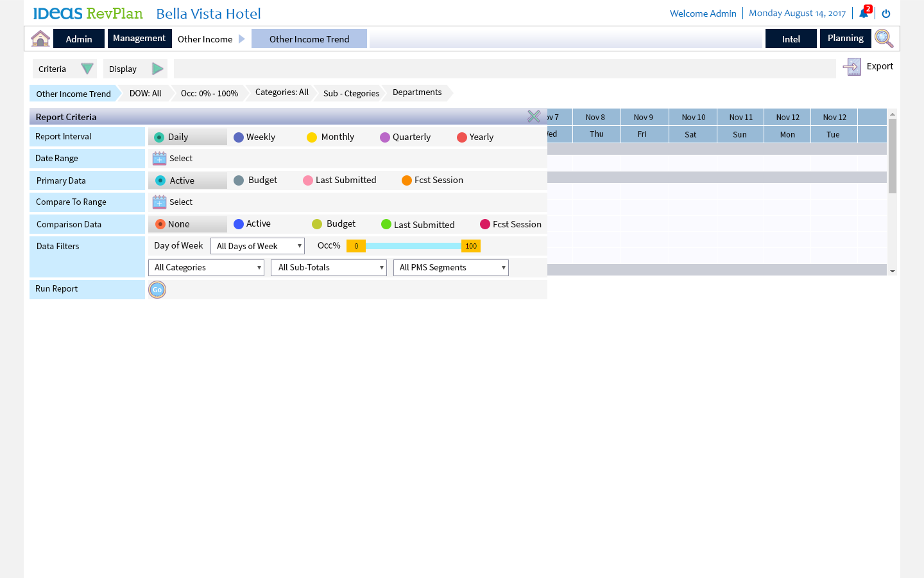Open the Management menu
The height and width of the screenshot is (578, 924).
[x=139, y=39]
